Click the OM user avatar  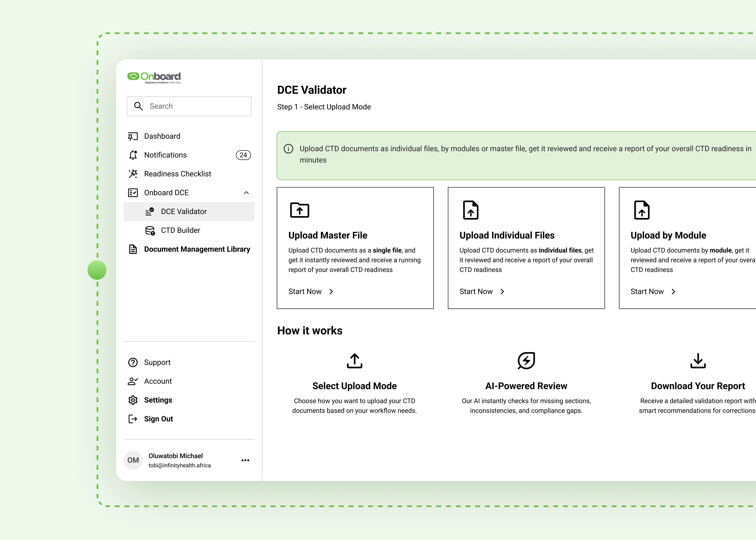click(x=133, y=460)
